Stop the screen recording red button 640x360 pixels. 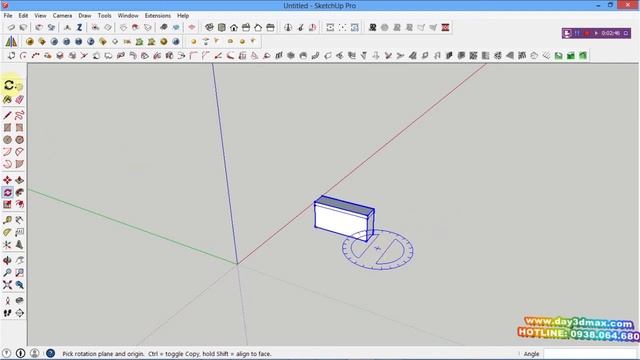click(587, 33)
